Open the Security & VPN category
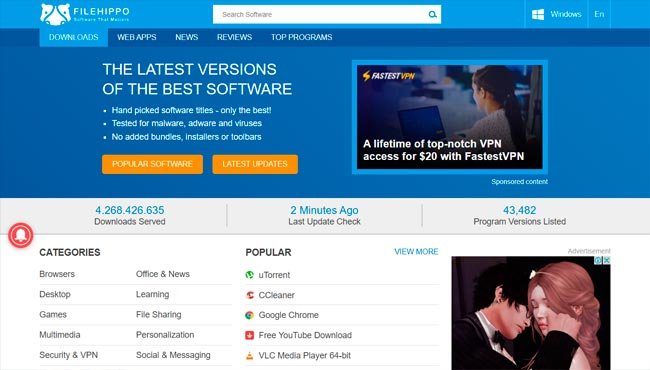650x370 pixels. tap(69, 355)
